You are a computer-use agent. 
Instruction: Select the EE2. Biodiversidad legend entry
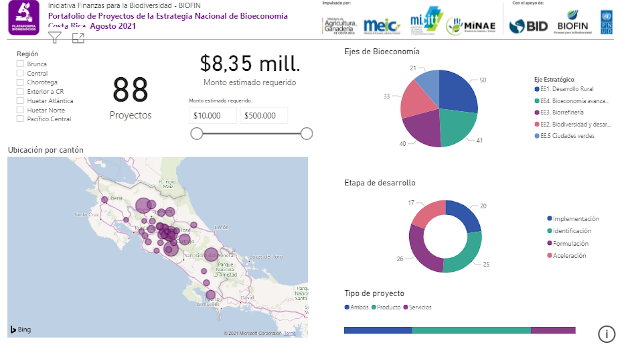573,125
